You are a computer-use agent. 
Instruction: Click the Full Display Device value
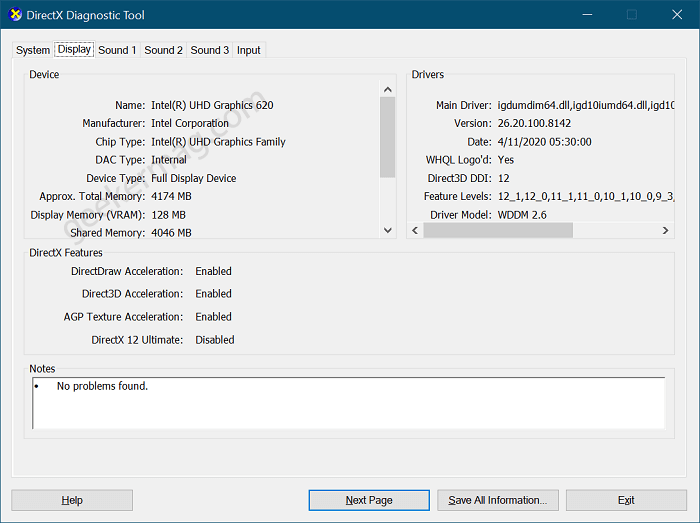click(193, 178)
